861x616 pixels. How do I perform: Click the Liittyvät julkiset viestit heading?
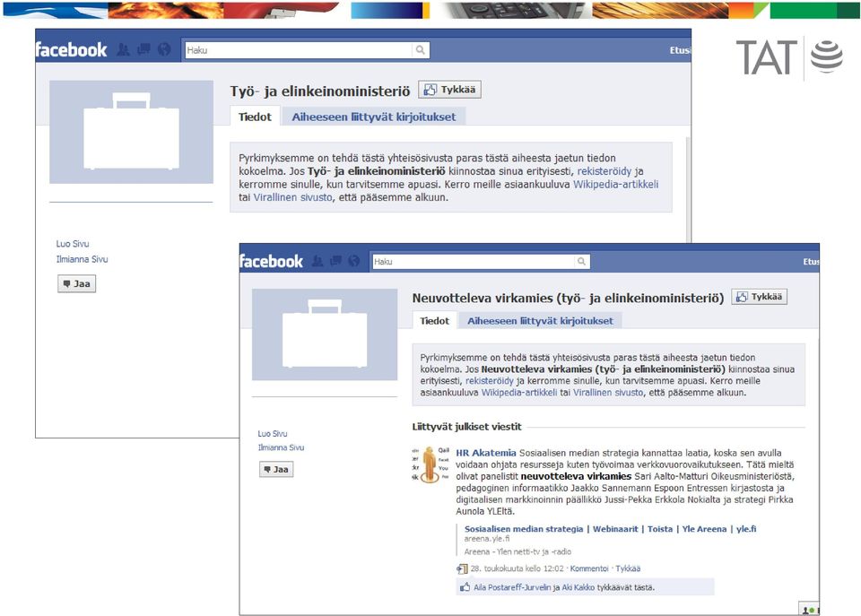[x=466, y=427]
